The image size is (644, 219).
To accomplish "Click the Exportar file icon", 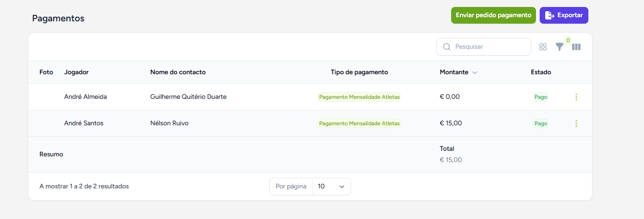I will pos(549,15).
